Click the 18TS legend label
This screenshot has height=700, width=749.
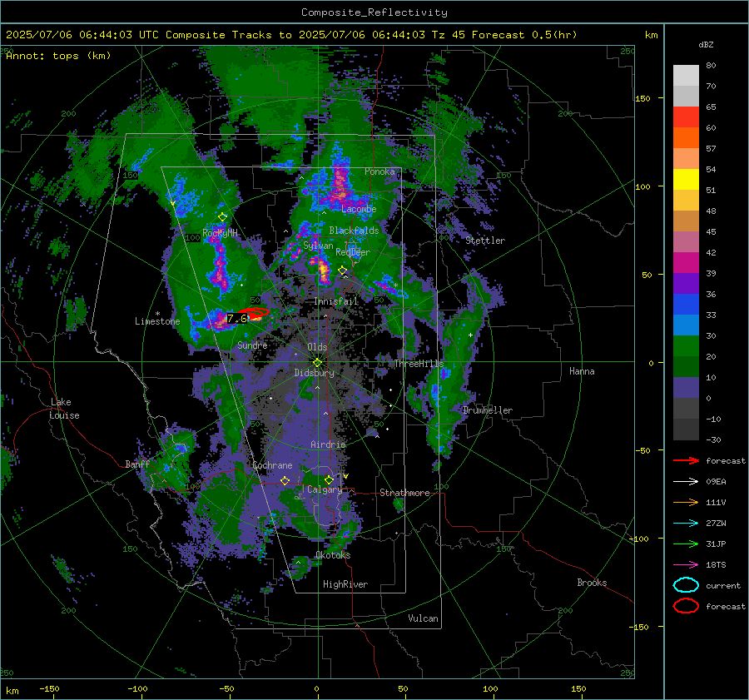click(716, 565)
